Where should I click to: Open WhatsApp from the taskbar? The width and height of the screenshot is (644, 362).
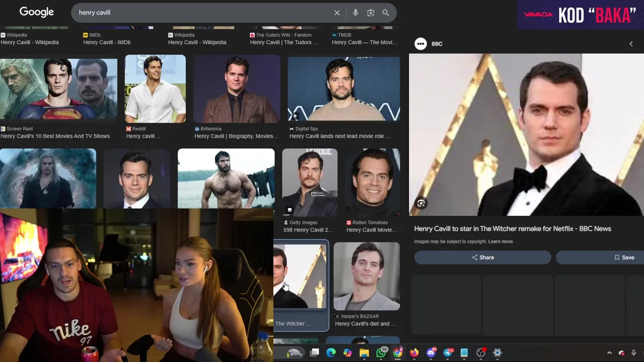[381, 352]
